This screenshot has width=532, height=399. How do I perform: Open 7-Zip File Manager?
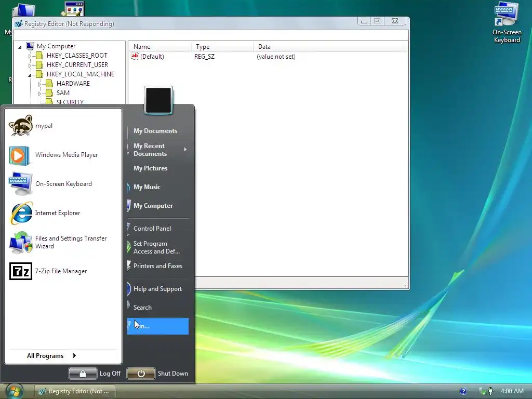coord(63,271)
